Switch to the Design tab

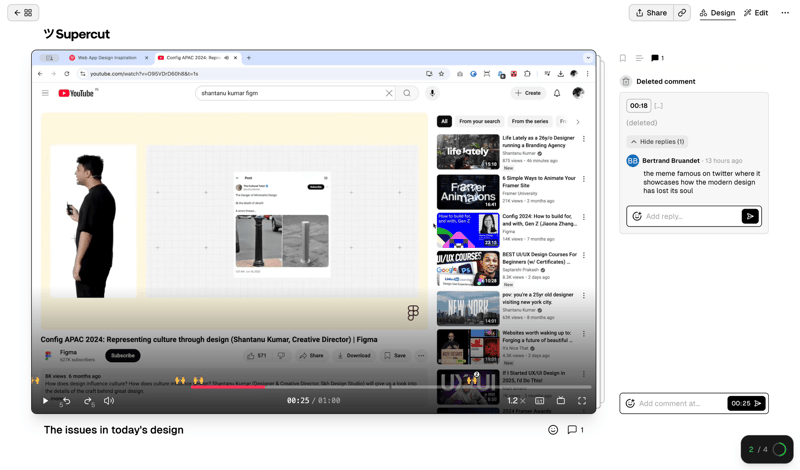717,13
